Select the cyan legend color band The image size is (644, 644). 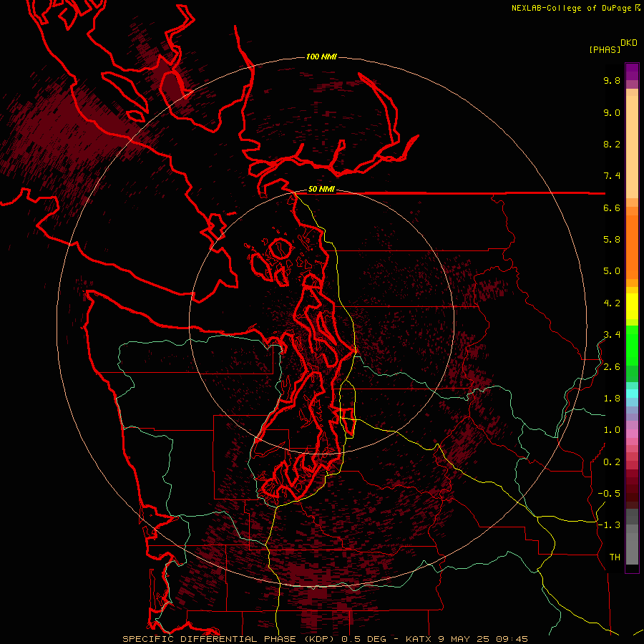pos(632,394)
